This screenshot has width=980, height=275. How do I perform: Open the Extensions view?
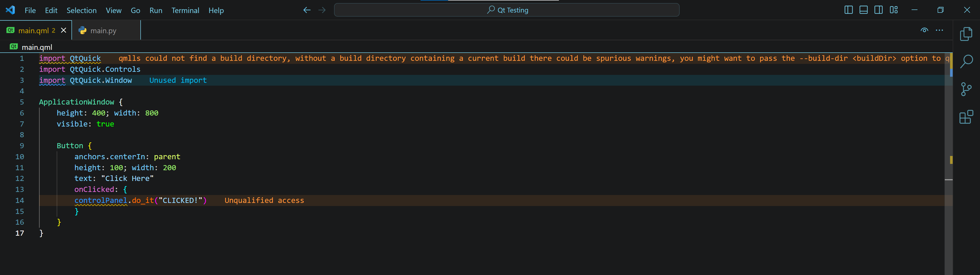tap(966, 117)
